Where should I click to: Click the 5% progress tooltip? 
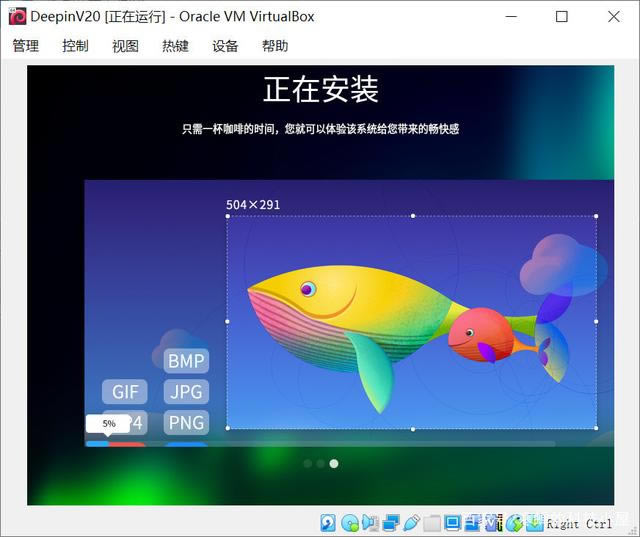pos(108,424)
